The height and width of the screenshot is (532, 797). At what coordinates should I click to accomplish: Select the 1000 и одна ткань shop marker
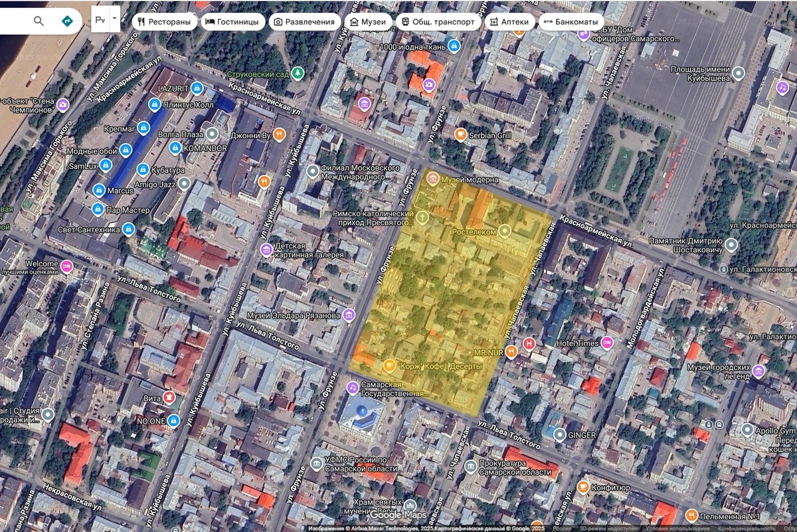pos(454,46)
